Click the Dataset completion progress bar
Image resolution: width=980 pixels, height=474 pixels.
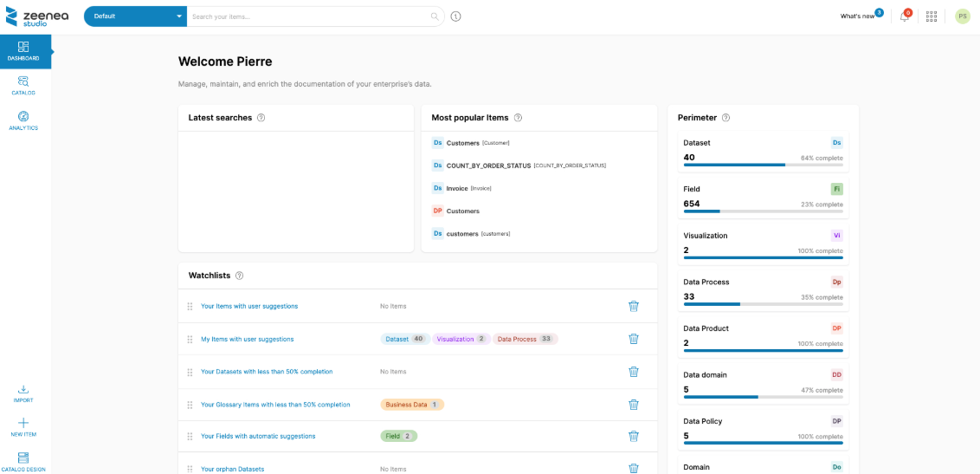[763, 165]
